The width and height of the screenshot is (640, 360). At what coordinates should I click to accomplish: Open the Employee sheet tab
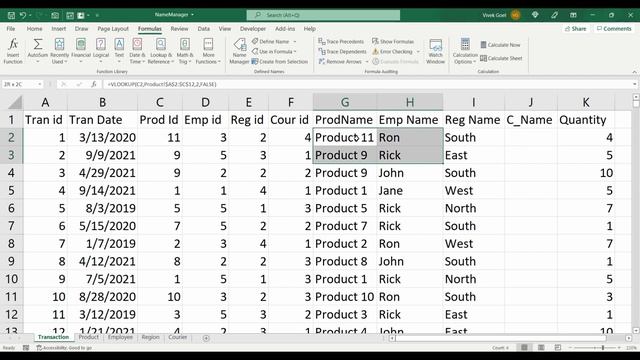coord(120,337)
